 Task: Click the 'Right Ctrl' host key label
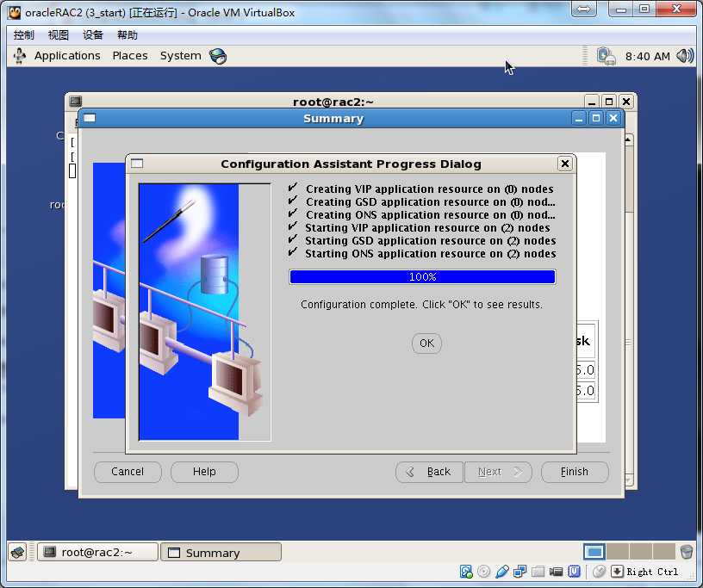[x=652, y=572]
